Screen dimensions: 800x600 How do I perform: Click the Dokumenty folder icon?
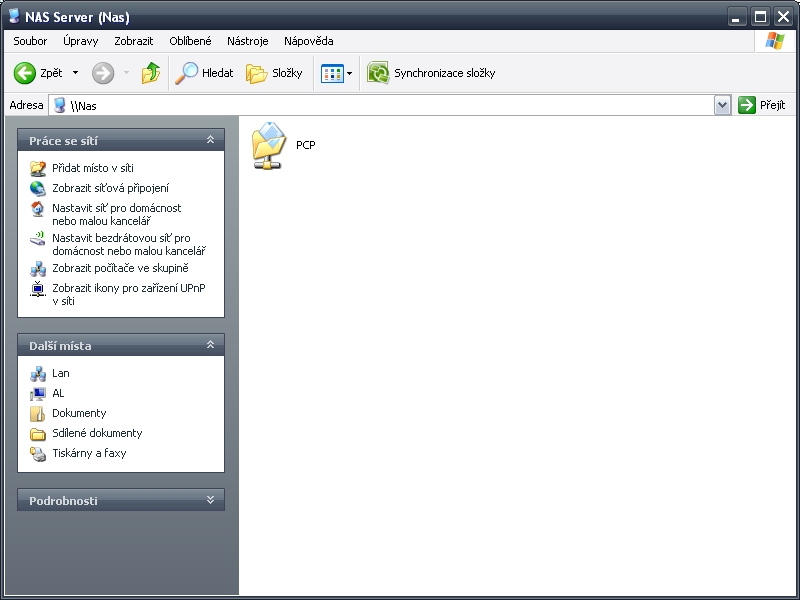click(x=38, y=414)
